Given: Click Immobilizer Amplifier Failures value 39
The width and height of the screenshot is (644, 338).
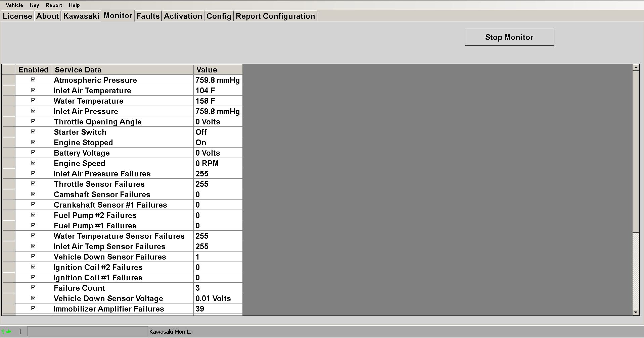Looking at the screenshot, I should click(x=200, y=309).
